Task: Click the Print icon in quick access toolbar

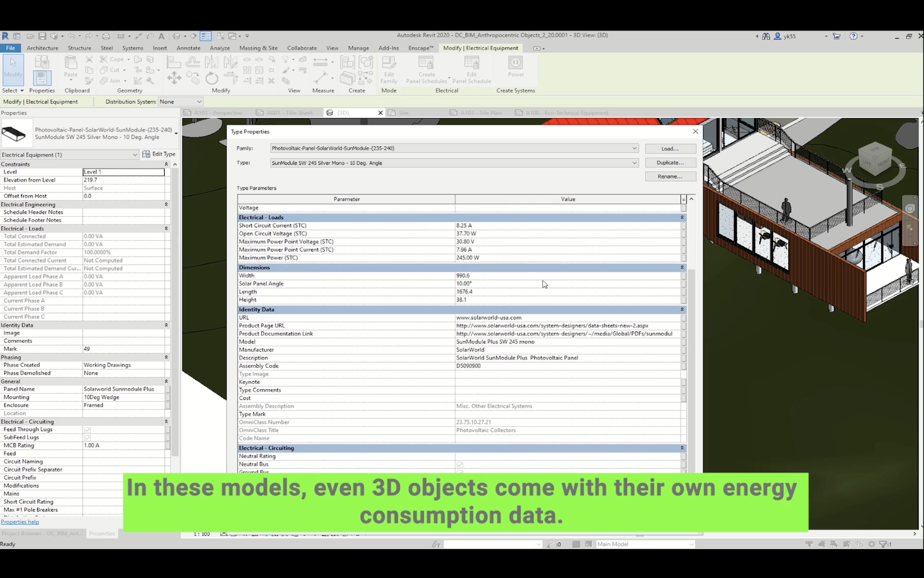Action: 106,36
